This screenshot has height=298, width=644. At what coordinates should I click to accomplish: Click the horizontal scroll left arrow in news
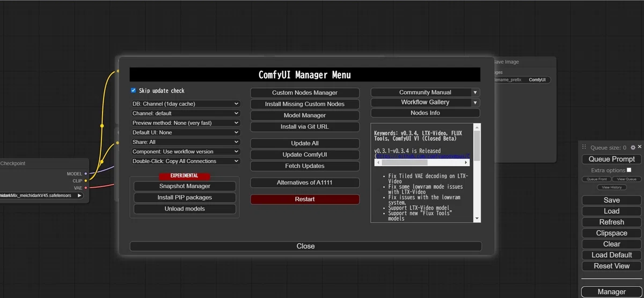pos(377,162)
